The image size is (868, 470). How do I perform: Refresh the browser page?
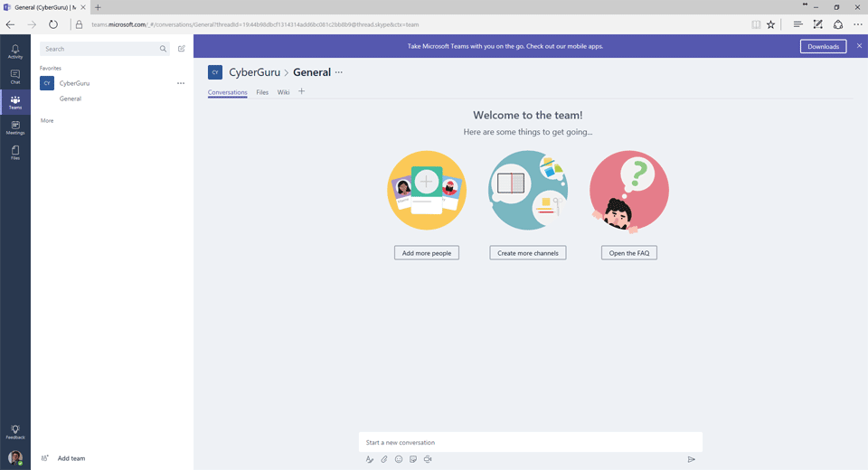pyautogui.click(x=53, y=24)
